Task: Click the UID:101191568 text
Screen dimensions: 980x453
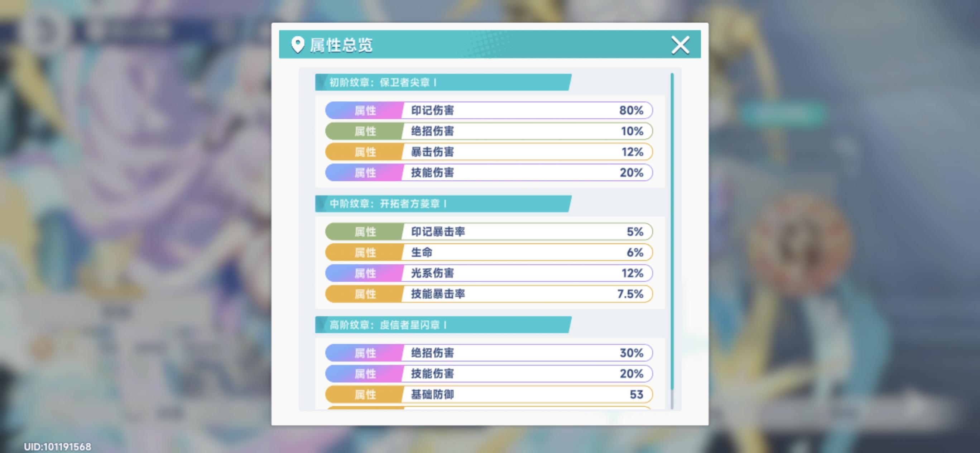Action: 57,447
